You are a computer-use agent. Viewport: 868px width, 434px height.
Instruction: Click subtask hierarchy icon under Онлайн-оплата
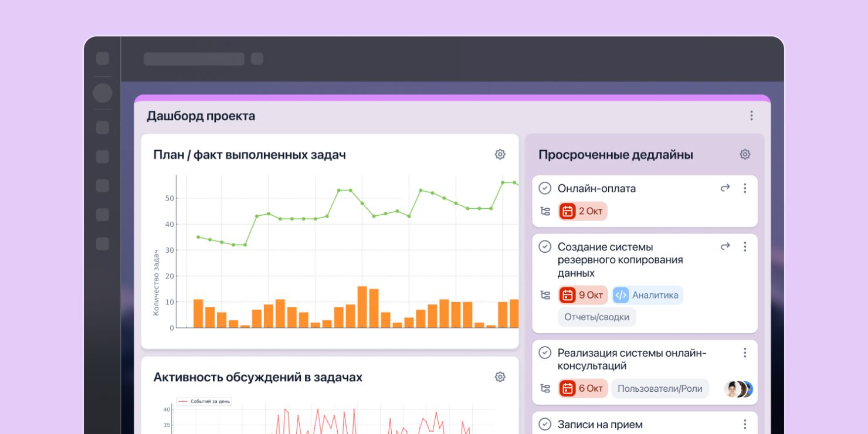(x=545, y=212)
